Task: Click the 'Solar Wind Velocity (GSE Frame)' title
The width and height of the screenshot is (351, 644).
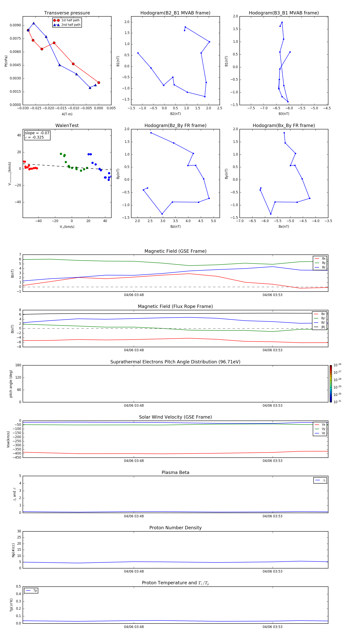Action: click(175, 417)
